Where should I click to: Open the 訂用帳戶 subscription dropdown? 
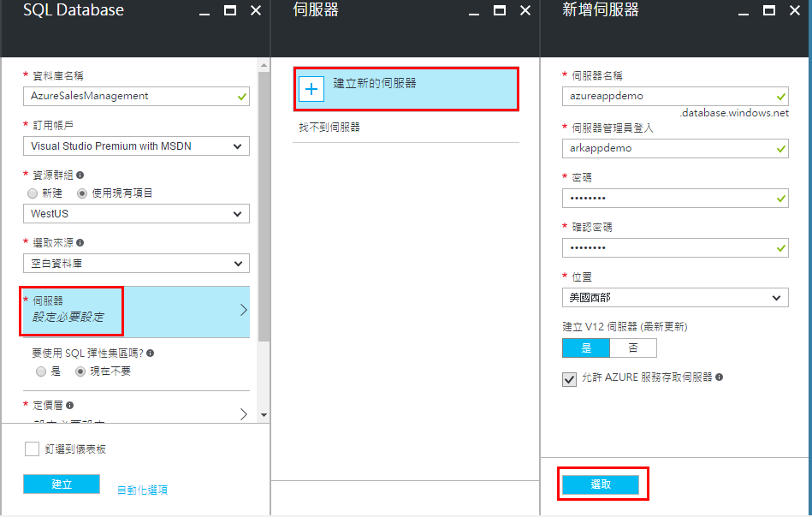(x=136, y=146)
